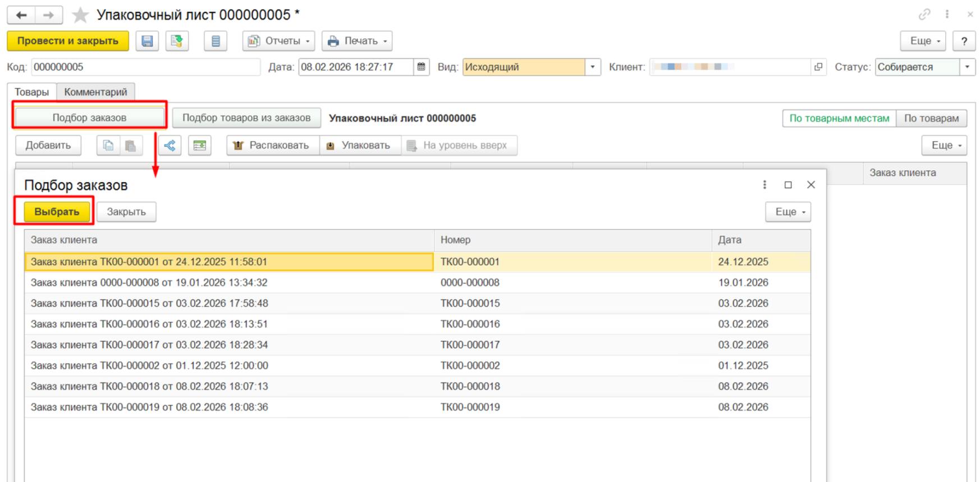Image resolution: width=980 pixels, height=482 pixels.
Task: Go back with the left arrow button
Action: pyautogui.click(x=21, y=15)
